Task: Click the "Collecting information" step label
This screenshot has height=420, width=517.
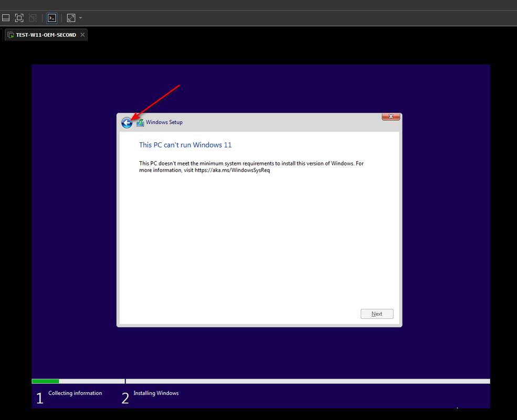Action: coord(75,393)
